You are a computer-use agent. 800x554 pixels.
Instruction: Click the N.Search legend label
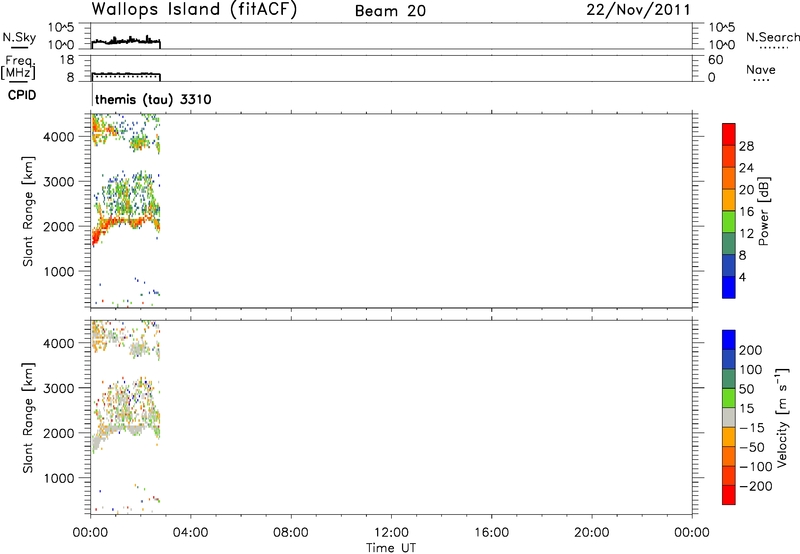[x=772, y=37]
